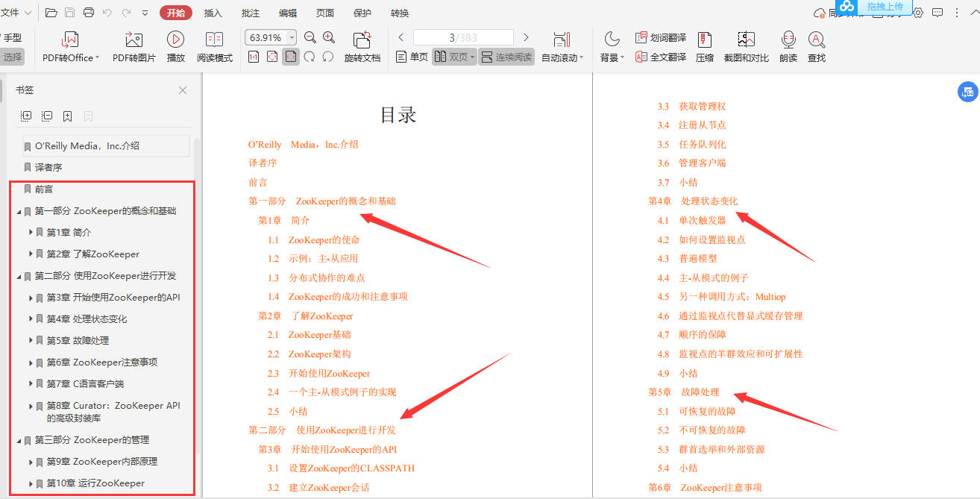Collapse all bookmarks icon in 书签 panel
The width and height of the screenshot is (980, 499).
(47, 116)
